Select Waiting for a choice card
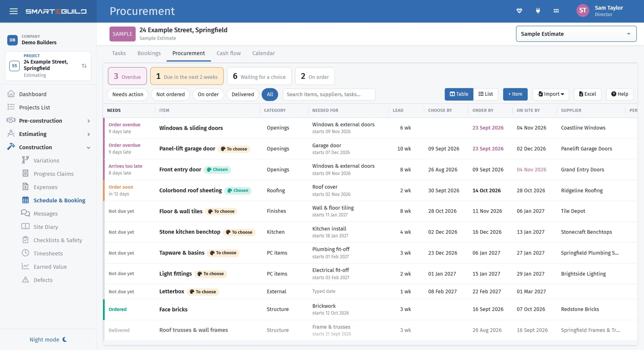 259,76
